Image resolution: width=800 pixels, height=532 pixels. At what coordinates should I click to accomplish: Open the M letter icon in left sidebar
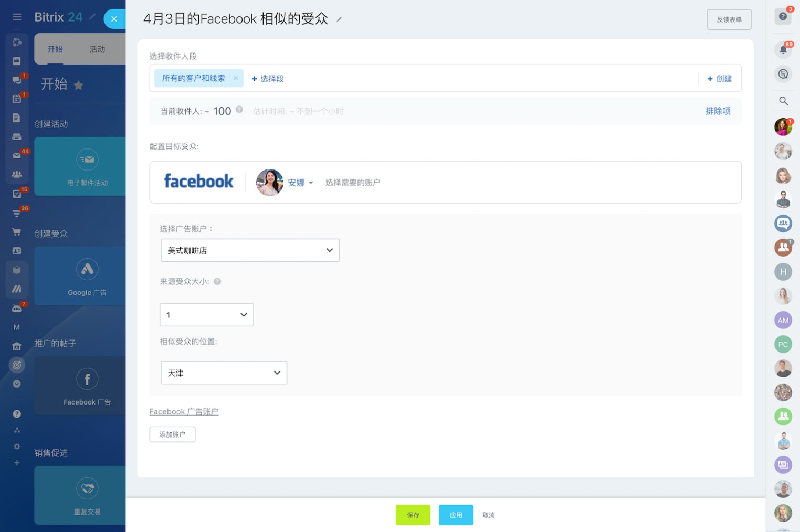17,327
